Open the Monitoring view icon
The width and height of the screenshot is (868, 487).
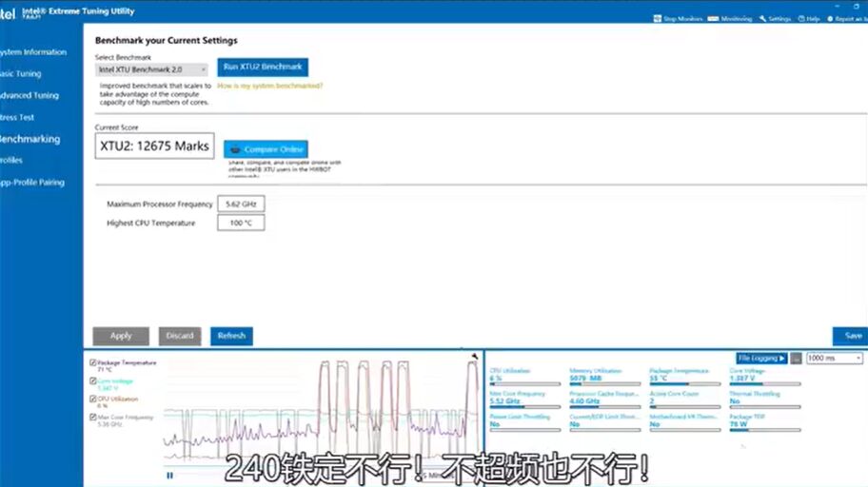[713, 18]
